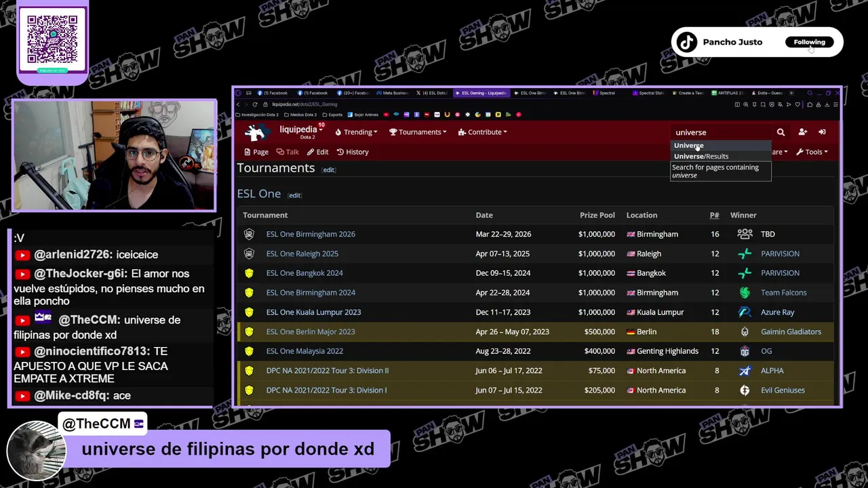Click the create account icon
868x488 pixels.
(802, 132)
